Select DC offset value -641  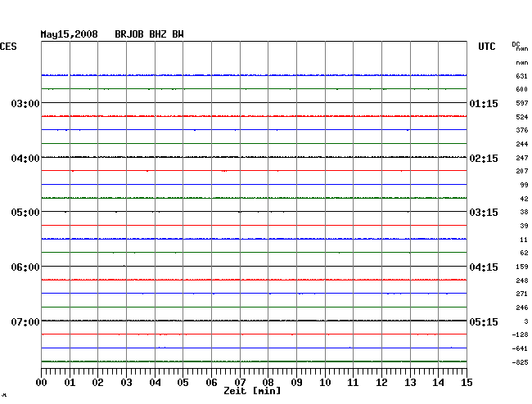(x=520, y=348)
